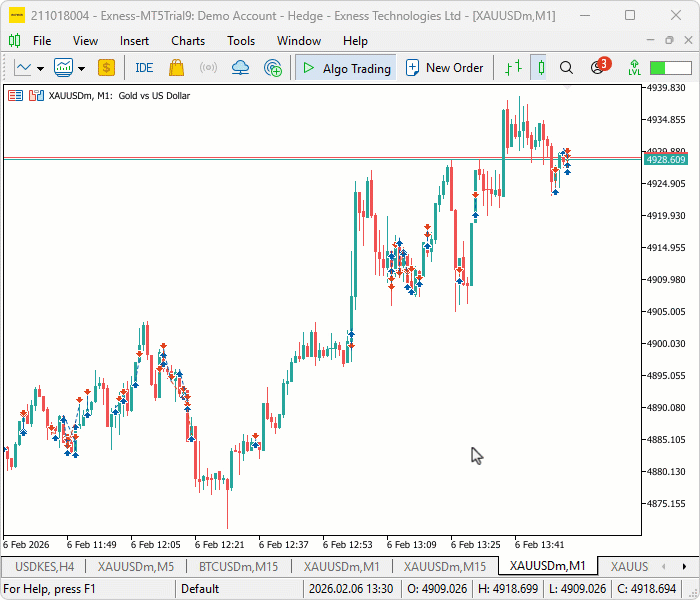Screen dimensions: 700x600
Task: Click the 4939.830 price scale label
Action: [666, 88]
